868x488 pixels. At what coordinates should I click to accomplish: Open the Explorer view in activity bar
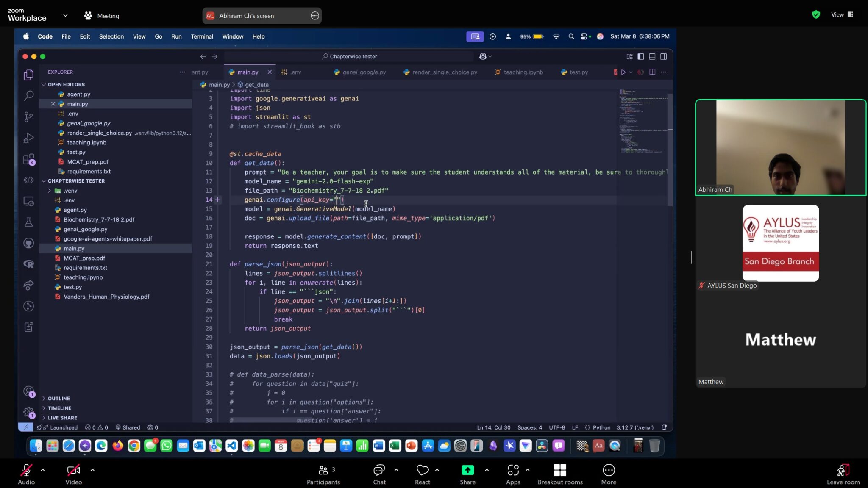[x=28, y=75]
